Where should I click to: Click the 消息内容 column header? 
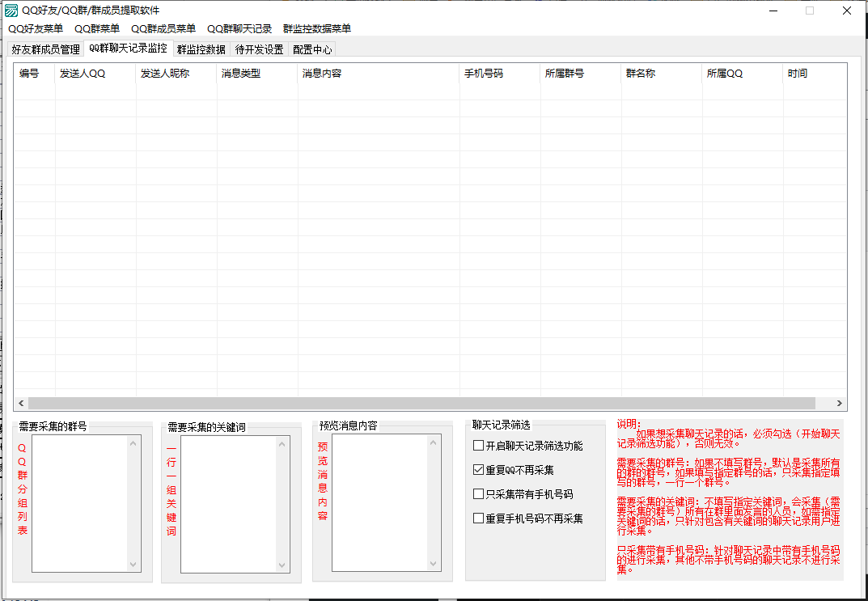tap(378, 73)
